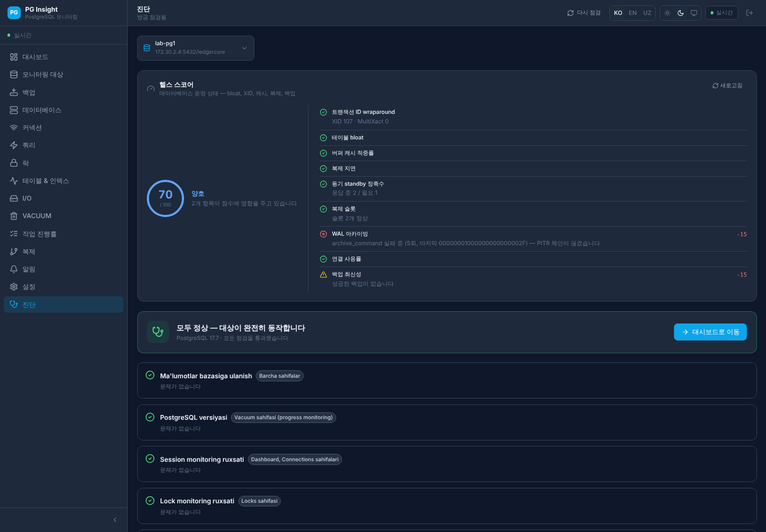The width and height of the screenshot is (766, 532).
Task: Open the 대시보드 sidebar item
Action: point(63,57)
